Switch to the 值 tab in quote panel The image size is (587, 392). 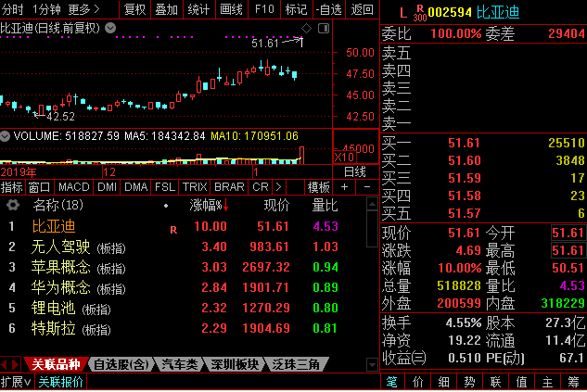(x=521, y=382)
